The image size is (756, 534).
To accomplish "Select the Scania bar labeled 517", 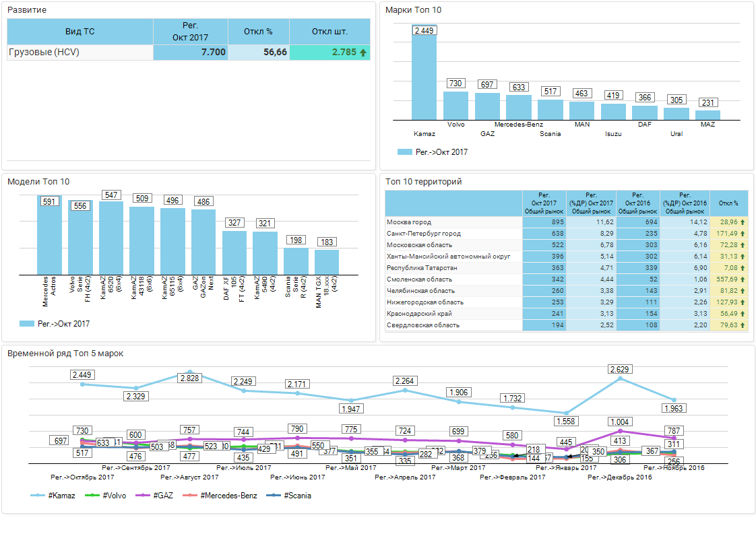I will [550, 110].
